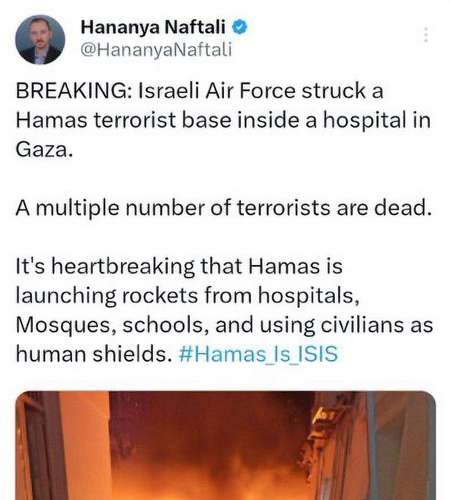
Task: Click the line 'It's heartbreaking that Hamas is'
Action: point(179,266)
